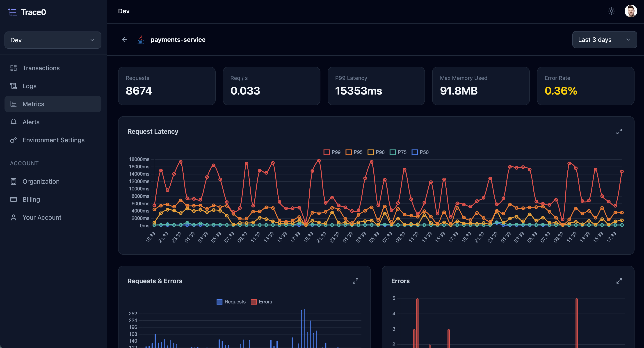Click the P99 Latency 15353ms card
The height and width of the screenshot is (348, 644).
[x=376, y=86]
